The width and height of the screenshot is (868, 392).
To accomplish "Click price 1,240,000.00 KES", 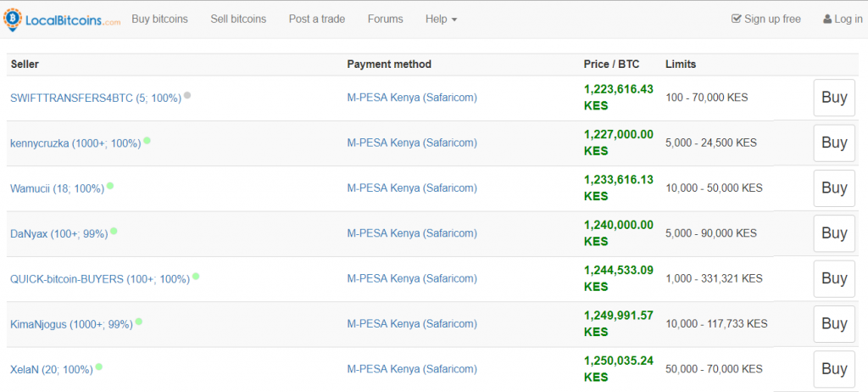I will tap(618, 233).
